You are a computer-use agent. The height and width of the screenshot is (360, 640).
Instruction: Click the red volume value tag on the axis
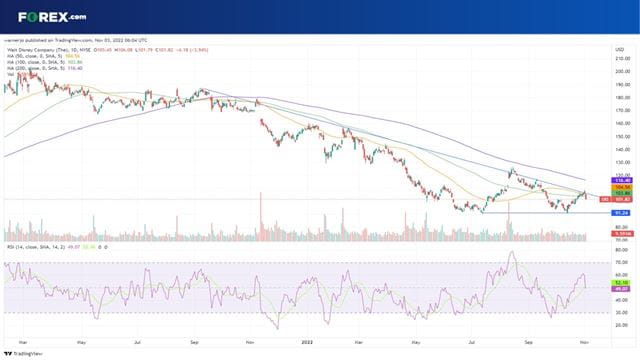click(x=622, y=233)
